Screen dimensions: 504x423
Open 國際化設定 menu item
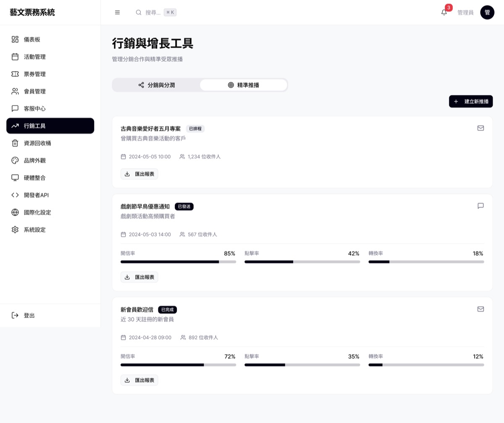50,212
